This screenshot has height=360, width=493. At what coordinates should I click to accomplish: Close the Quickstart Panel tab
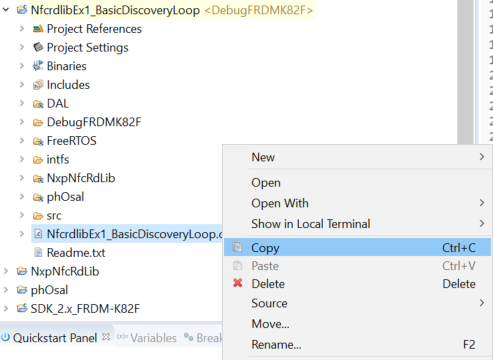click(x=106, y=337)
